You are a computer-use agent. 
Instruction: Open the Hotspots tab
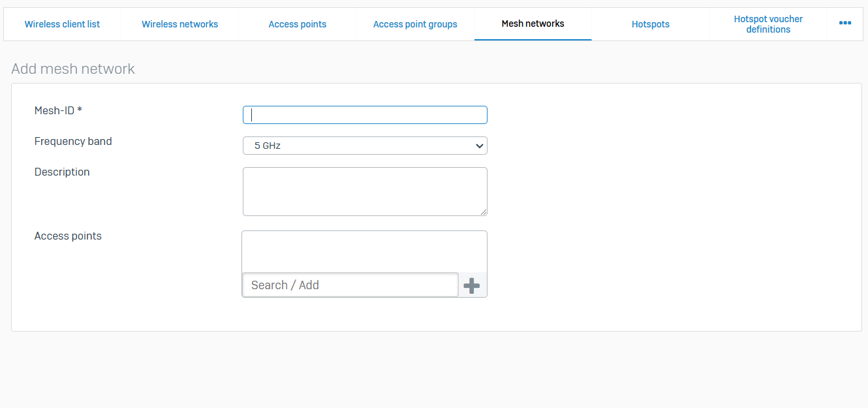coord(651,24)
